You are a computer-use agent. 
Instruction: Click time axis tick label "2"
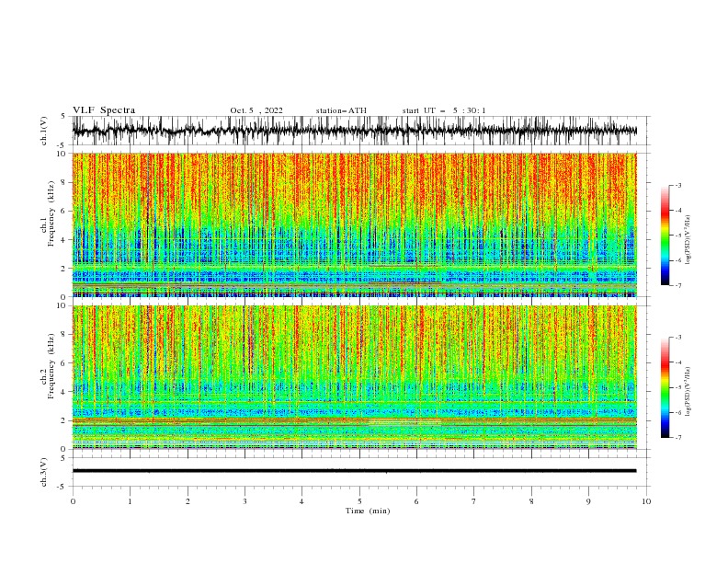click(x=188, y=501)
